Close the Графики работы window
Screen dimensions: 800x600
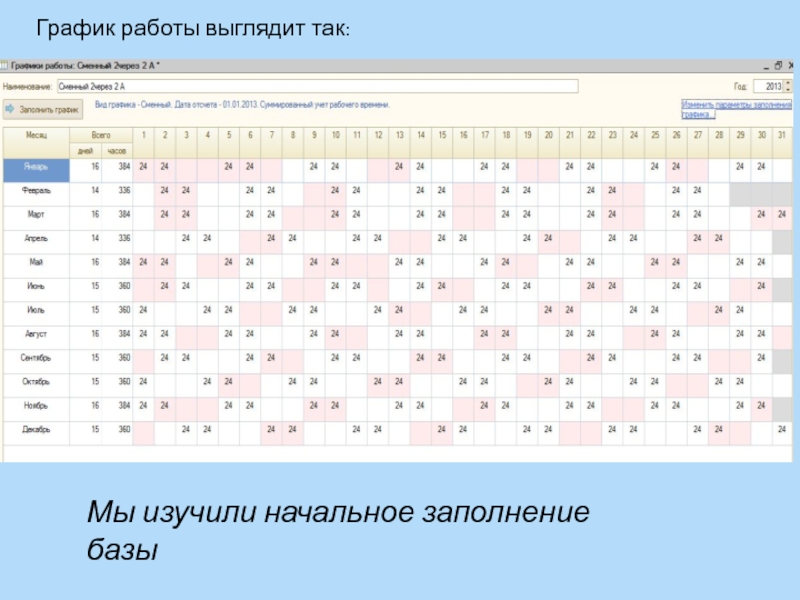(789, 66)
